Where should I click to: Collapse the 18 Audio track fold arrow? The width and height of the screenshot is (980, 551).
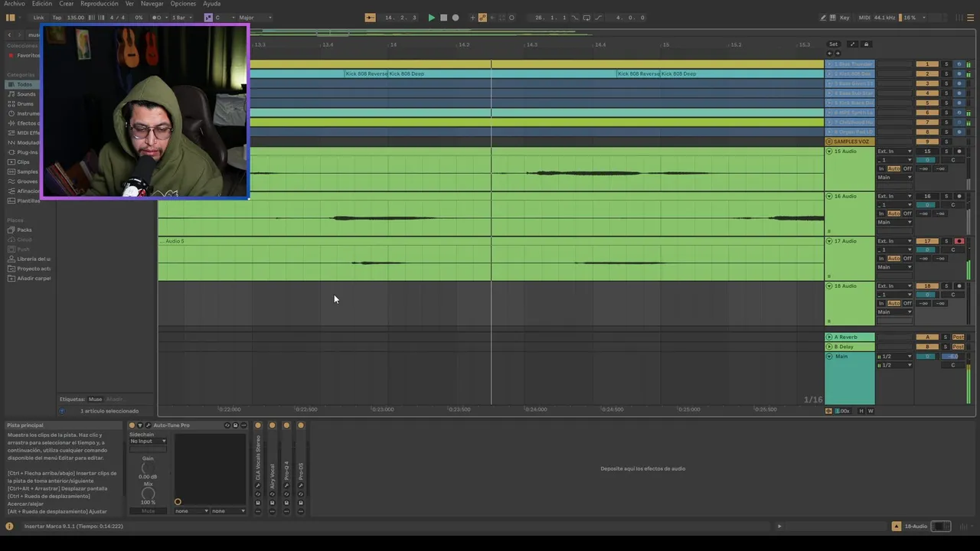829,286
